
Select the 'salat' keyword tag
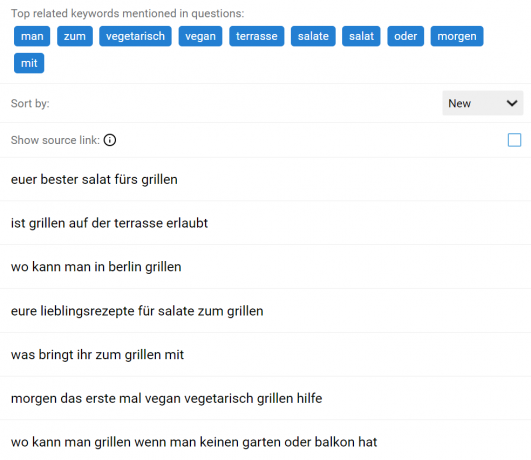361,36
